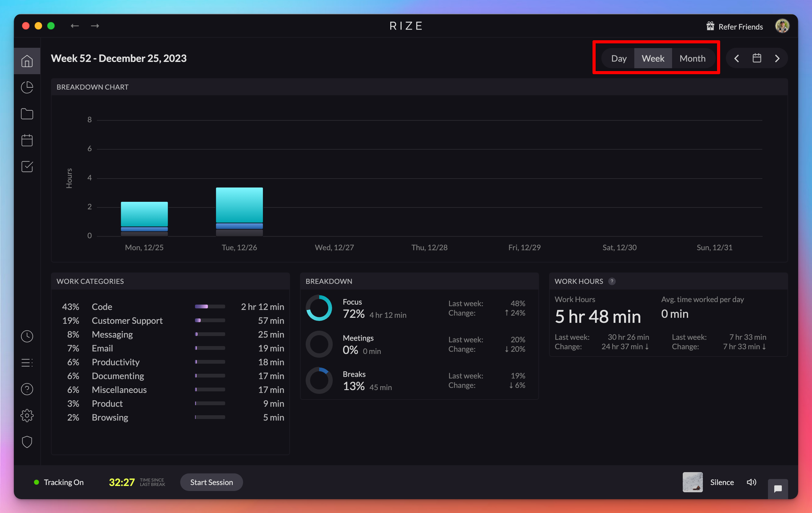Open the checkbox tasks sidebar icon
Screen dimensions: 812x513
coord(27,167)
